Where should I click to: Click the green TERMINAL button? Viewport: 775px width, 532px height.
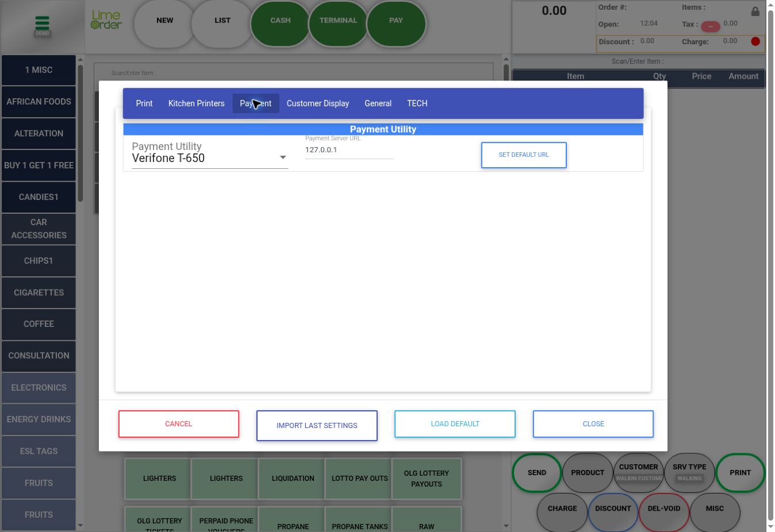click(338, 24)
